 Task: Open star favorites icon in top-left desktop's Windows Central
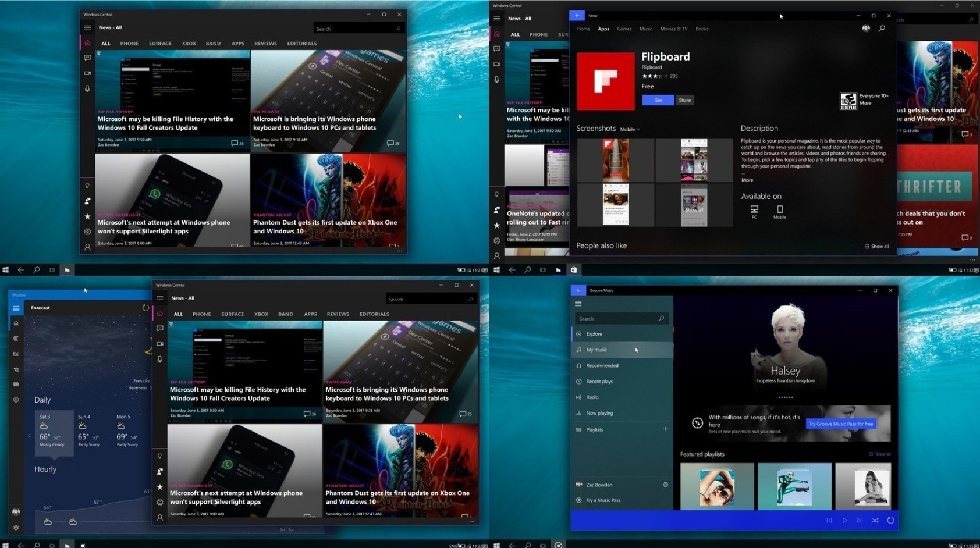click(87, 216)
